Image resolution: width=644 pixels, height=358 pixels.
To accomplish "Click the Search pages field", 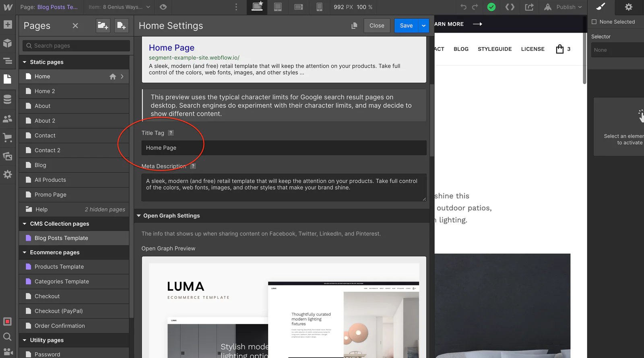I will click(76, 46).
